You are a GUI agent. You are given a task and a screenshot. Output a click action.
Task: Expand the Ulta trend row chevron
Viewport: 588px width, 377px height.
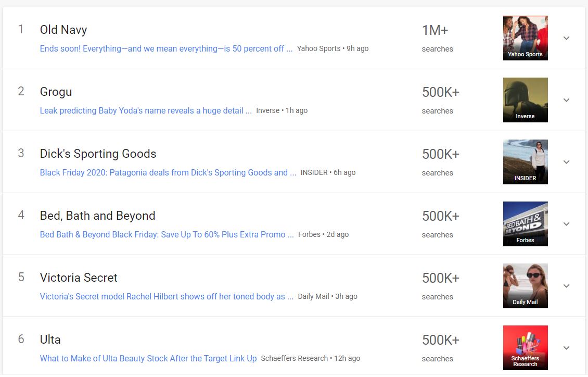tap(566, 347)
